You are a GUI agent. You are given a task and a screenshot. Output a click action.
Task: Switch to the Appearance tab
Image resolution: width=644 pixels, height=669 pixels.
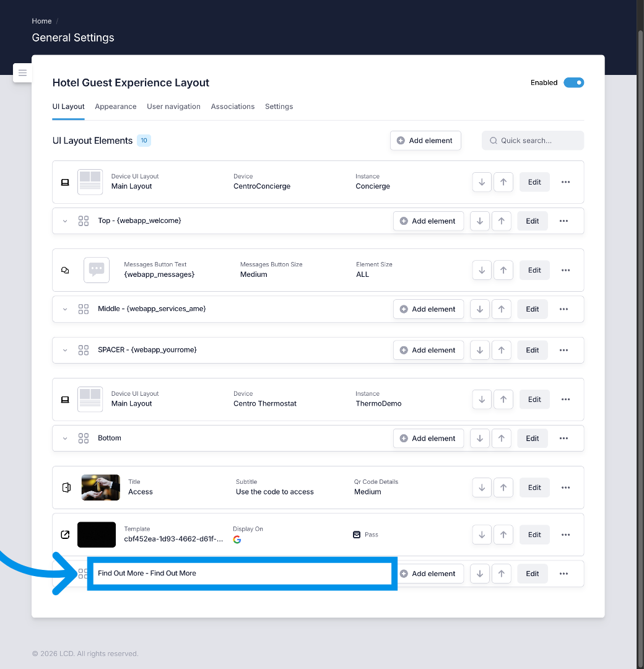pos(115,107)
